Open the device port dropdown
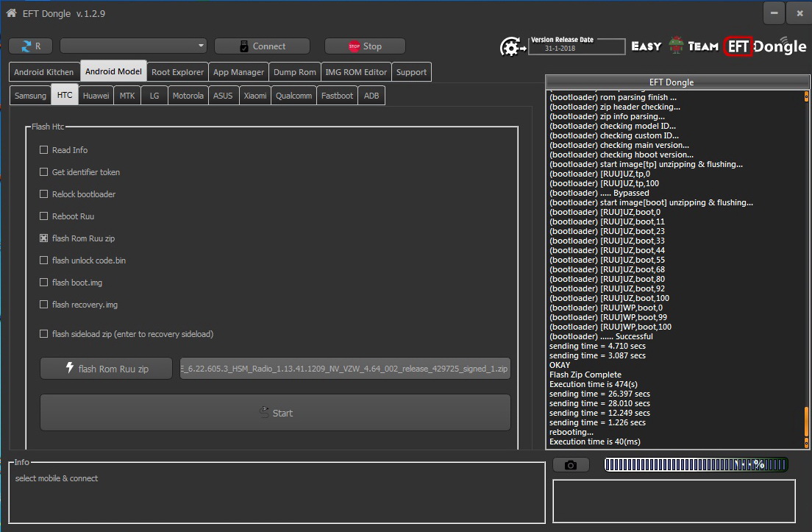 tap(134, 46)
